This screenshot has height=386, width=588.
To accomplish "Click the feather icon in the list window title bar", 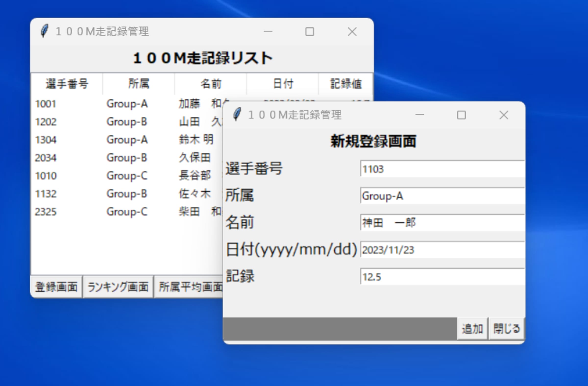I will (45, 31).
